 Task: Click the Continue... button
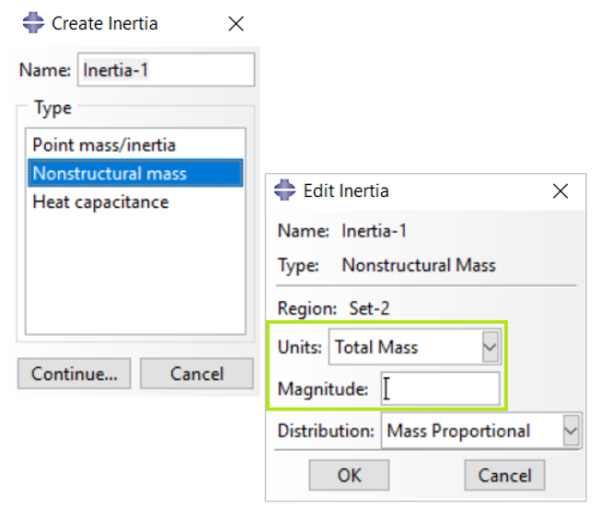(x=74, y=374)
